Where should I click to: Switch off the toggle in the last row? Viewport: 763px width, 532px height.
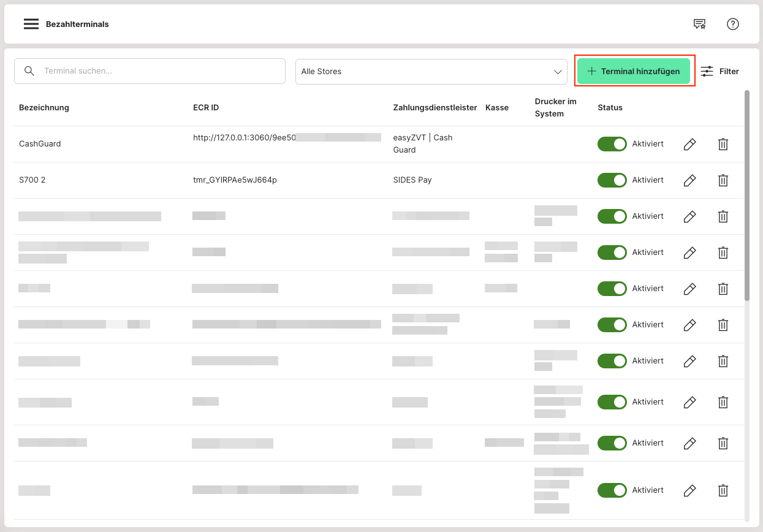click(x=612, y=490)
